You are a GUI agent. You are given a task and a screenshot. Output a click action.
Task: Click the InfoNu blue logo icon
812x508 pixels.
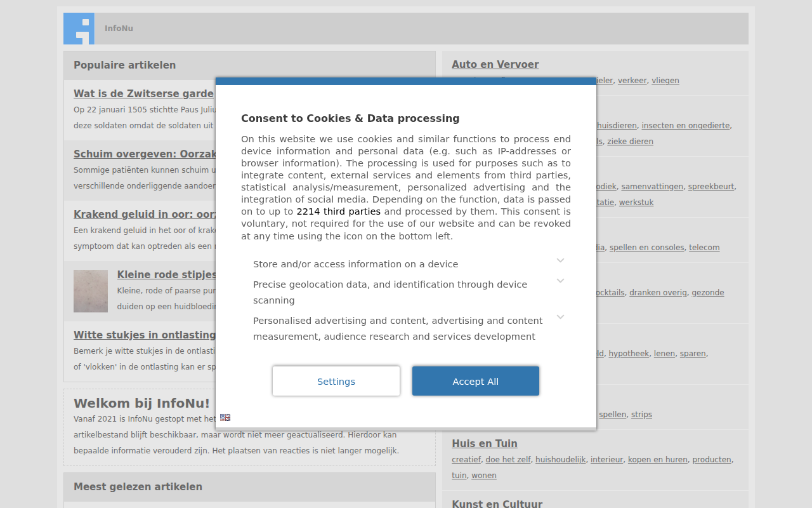[79, 29]
